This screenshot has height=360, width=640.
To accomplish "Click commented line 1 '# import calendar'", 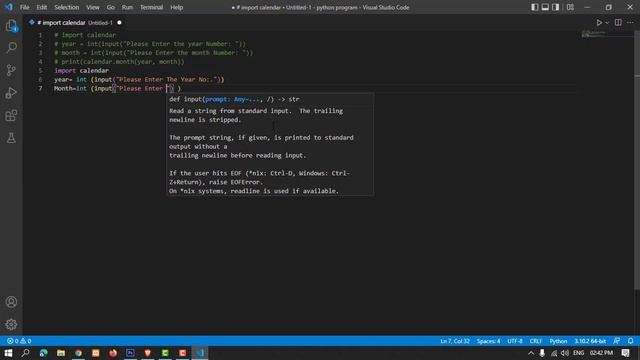I will point(85,35).
